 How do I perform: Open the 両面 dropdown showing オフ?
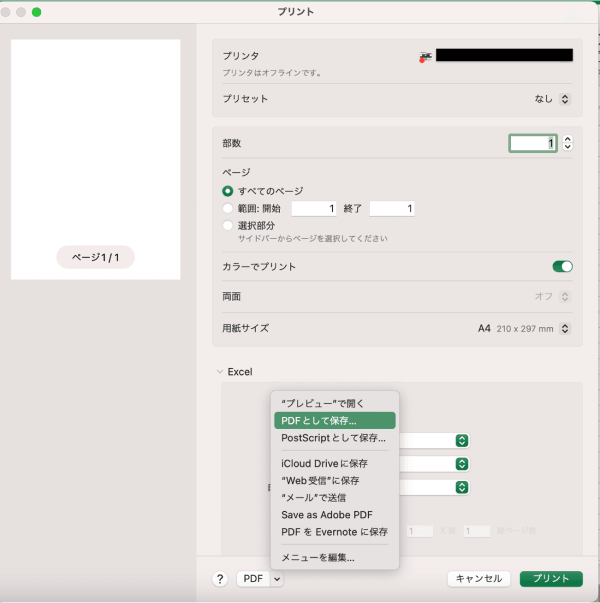click(x=565, y=297)
